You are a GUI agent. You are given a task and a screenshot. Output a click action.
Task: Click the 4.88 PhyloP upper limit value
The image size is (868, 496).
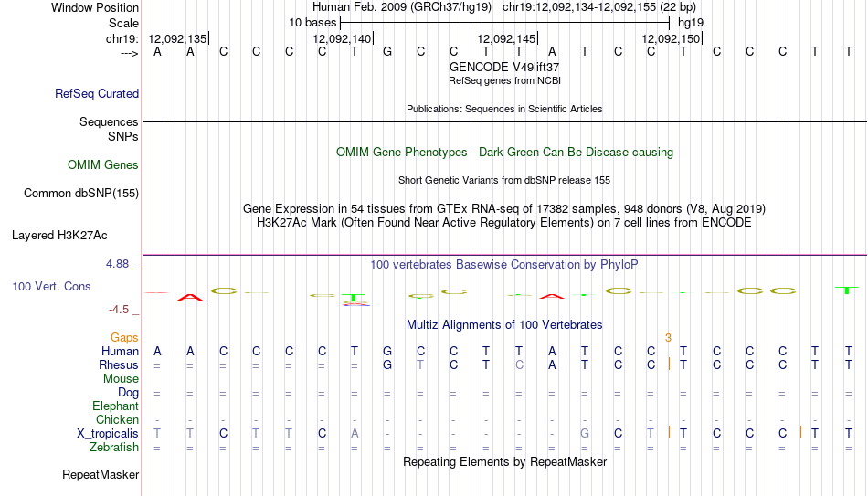point(117,264)
